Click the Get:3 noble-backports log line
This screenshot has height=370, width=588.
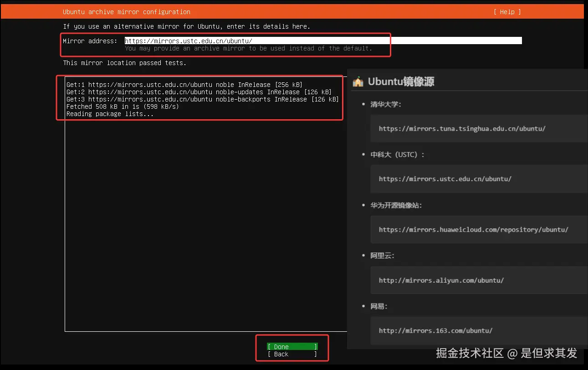[203, 99]
